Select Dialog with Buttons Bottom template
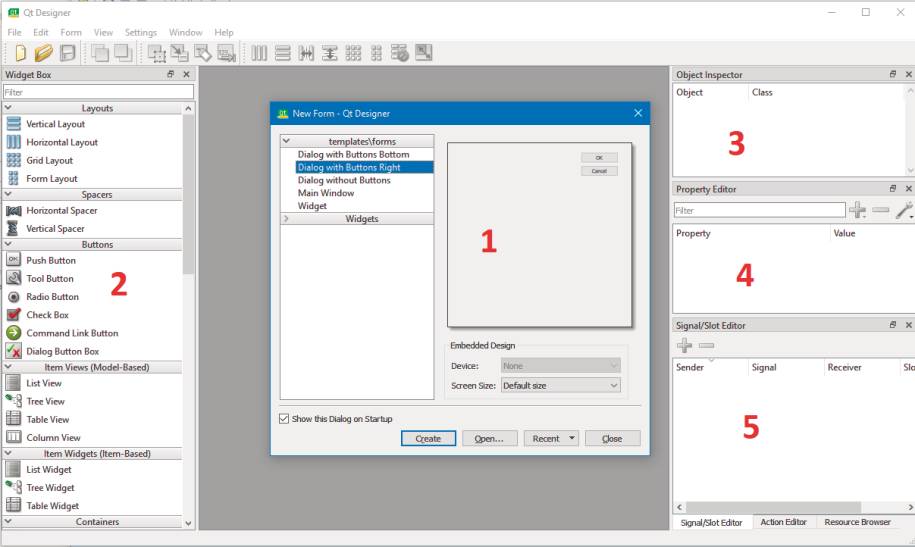The width and height of the screenshot is (915, 547). 354,154
